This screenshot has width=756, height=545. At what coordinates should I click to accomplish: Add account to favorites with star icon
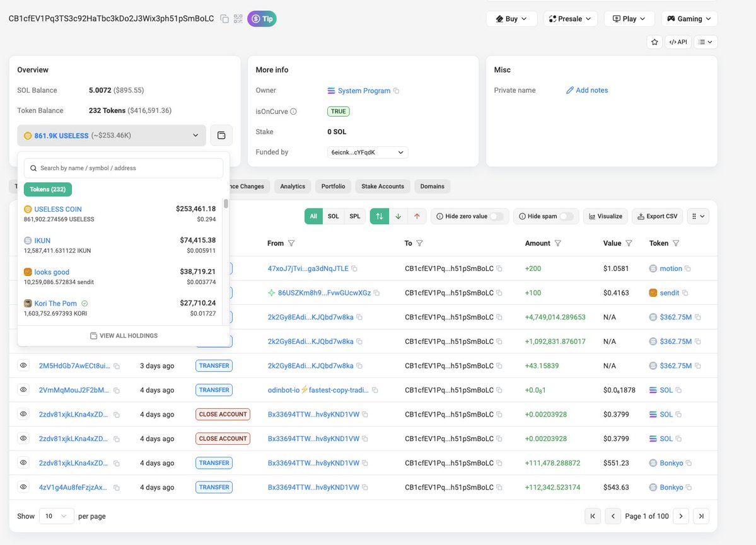654,42
